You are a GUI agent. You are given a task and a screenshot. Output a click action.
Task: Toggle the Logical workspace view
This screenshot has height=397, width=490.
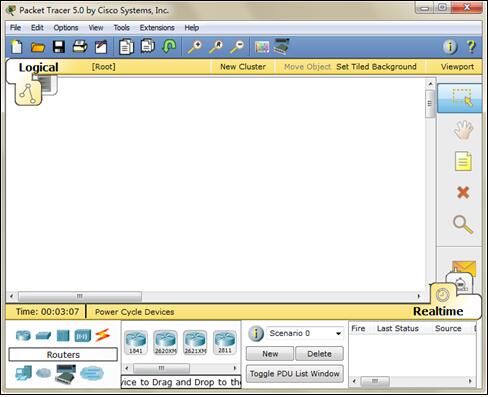point(38,67)
